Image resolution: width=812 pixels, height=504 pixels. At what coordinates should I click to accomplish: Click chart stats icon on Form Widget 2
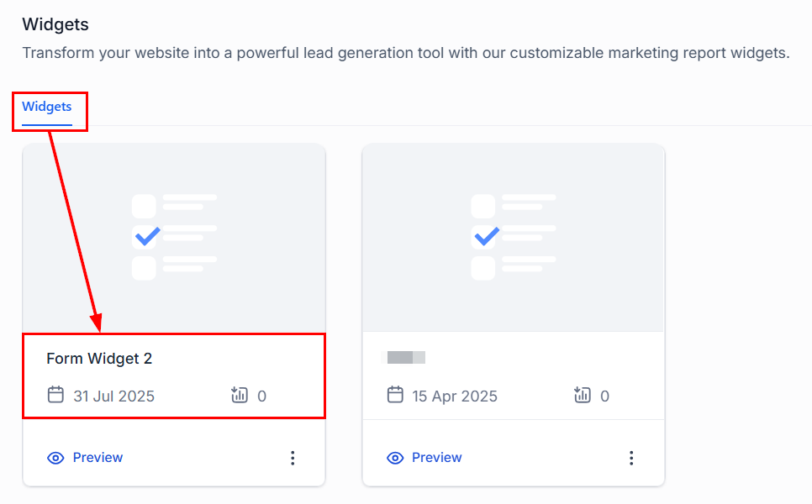click(240, 395)
